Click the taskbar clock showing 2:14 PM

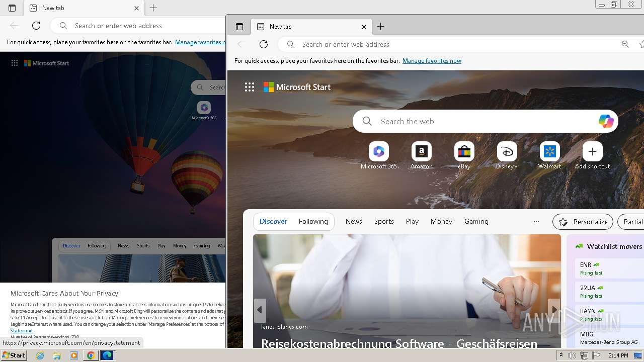[x=618, y=355]
